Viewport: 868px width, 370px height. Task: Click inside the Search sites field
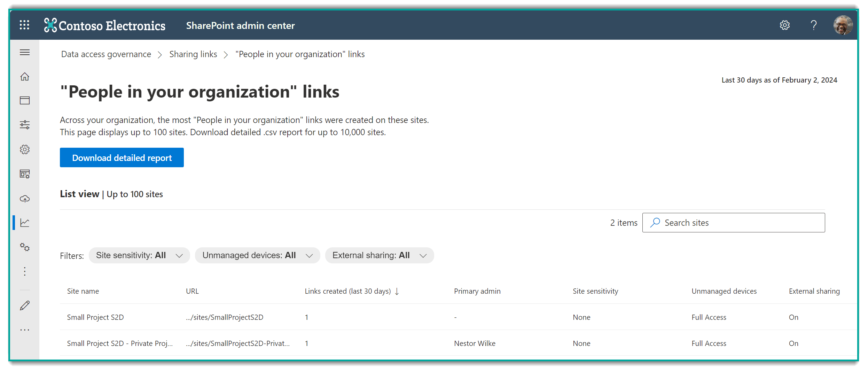click(x=733, y=222)
